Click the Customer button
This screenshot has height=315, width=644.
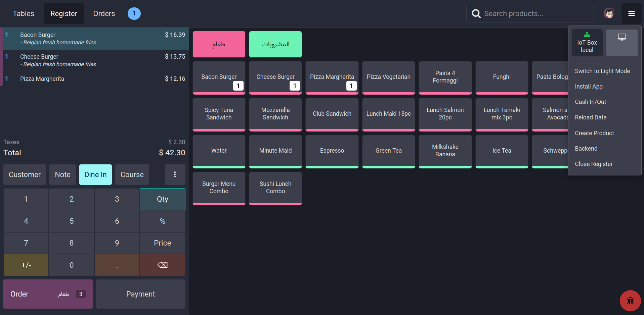click(25, 174)
